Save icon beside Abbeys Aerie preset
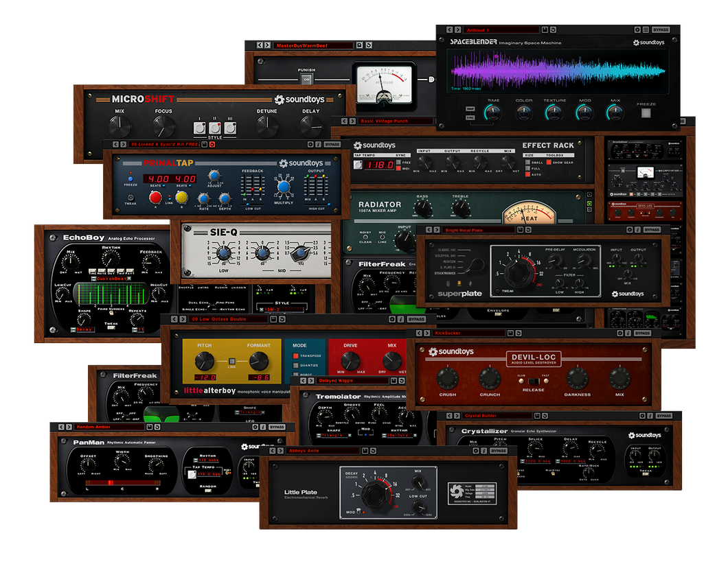Image resolution: width=728 pixels, height=562 pixels. pyautogui.click(x=365, y=450)
